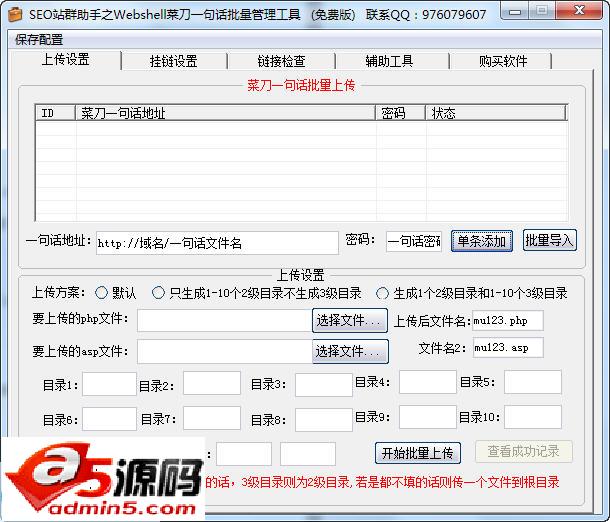Image resolution: width=610 pixels, height=522 pixels.
Task: Maximize the window
Action: tap(542, 11)
